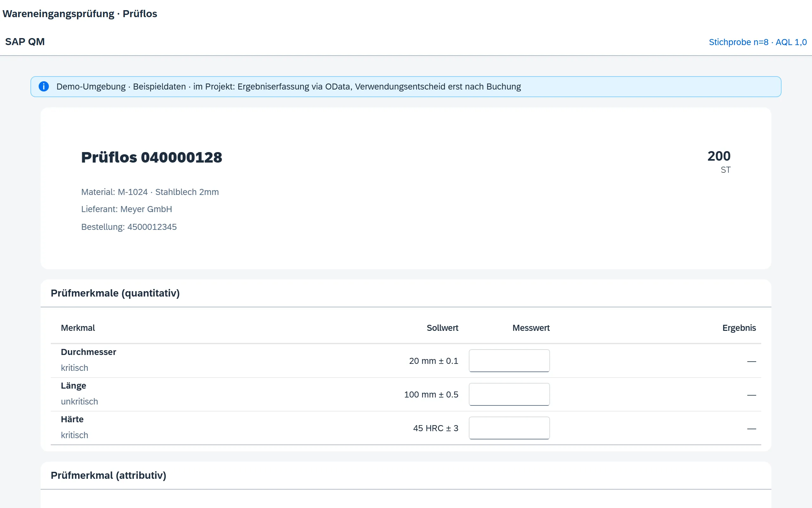Click the SAP QM header title
The height and width of the screenshot is (508, 812).
pos(25,42)
